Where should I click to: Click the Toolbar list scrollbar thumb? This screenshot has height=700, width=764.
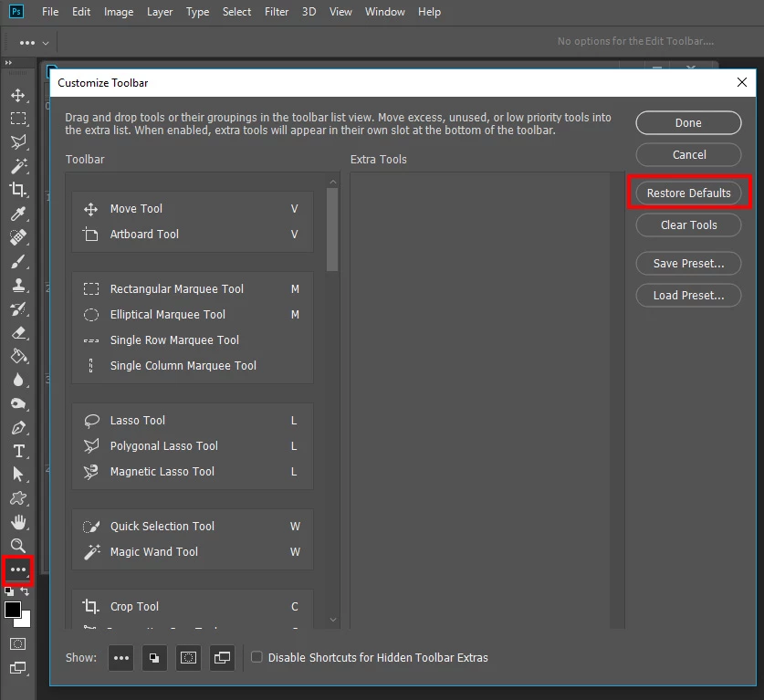pos(332,229)
